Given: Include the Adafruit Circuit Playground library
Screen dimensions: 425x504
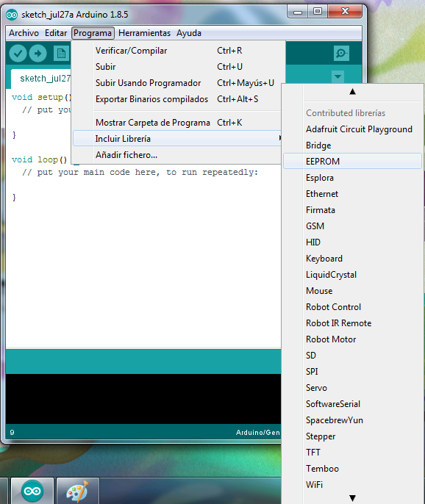Looking at the screenshot, I should coord(353,129).
